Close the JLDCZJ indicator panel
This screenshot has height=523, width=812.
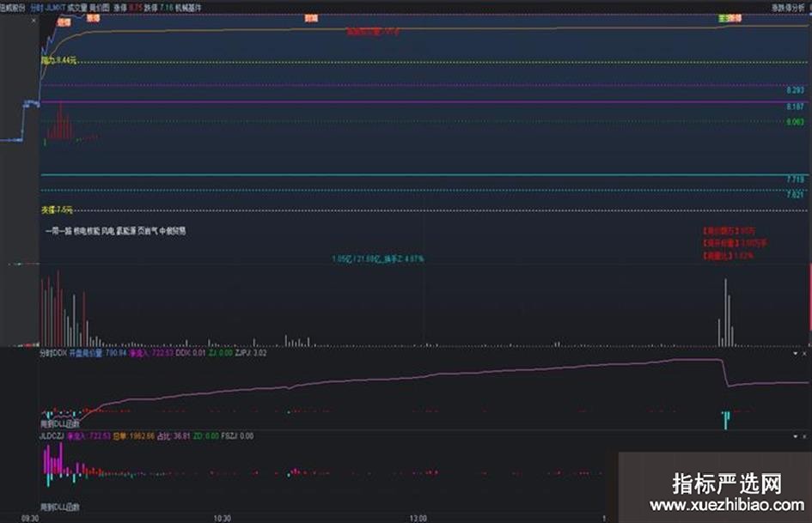coord(804,436)
